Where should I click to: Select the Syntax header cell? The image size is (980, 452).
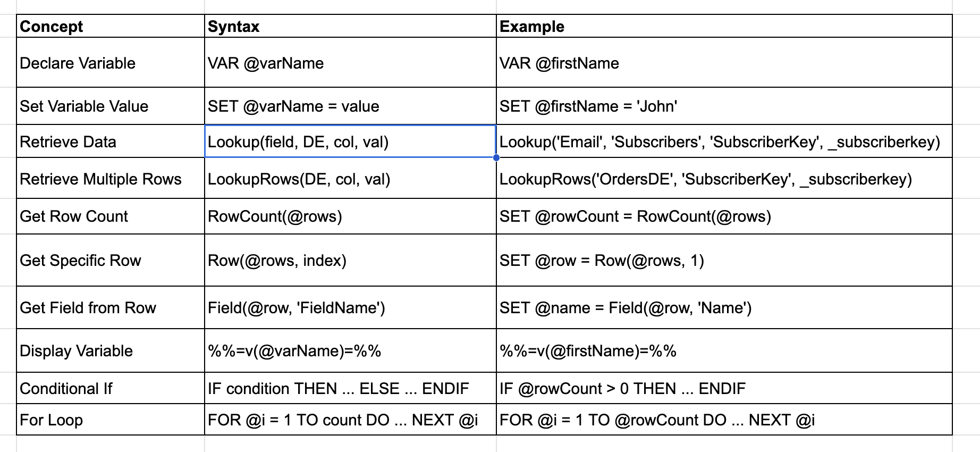click(350, 26)
